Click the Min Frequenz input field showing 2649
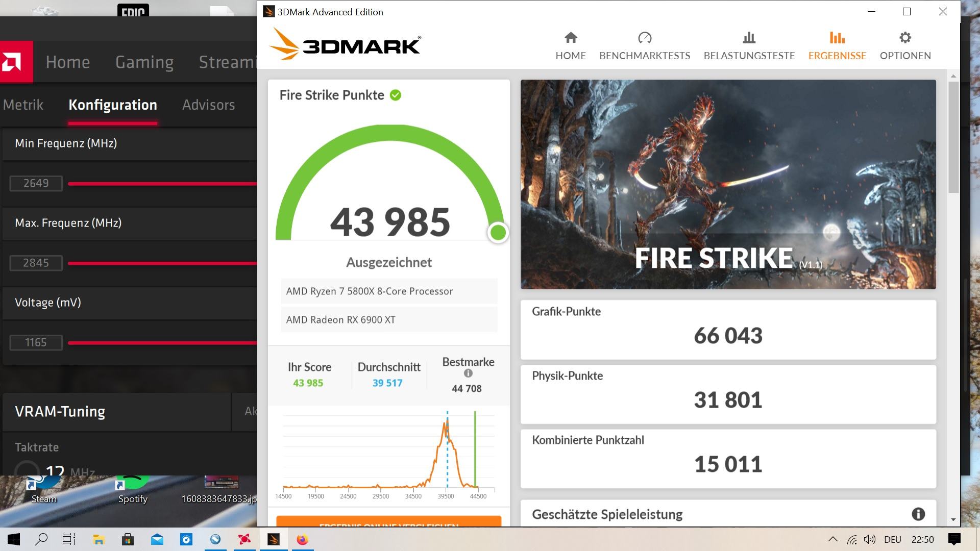Viewport: 980px width, 551px height. tap(36, 183)
